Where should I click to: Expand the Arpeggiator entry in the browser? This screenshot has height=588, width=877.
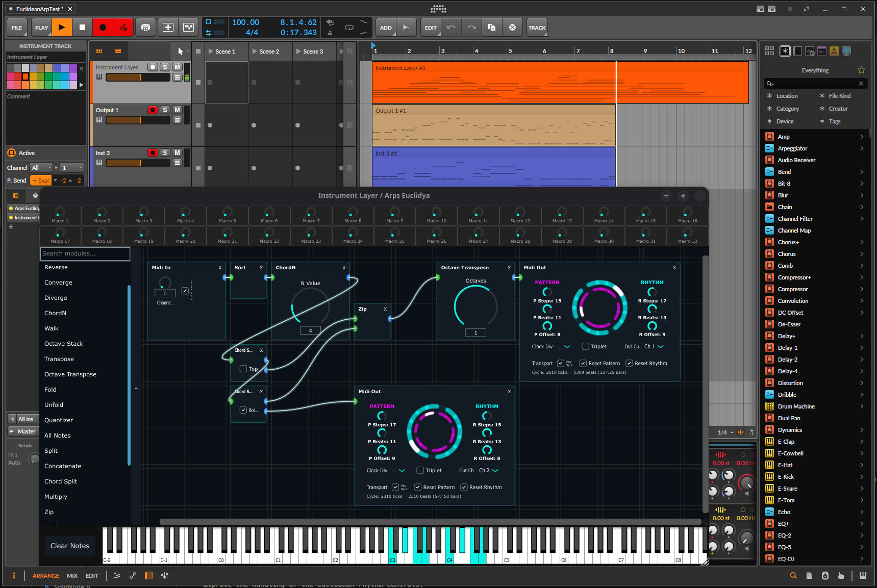862,148
